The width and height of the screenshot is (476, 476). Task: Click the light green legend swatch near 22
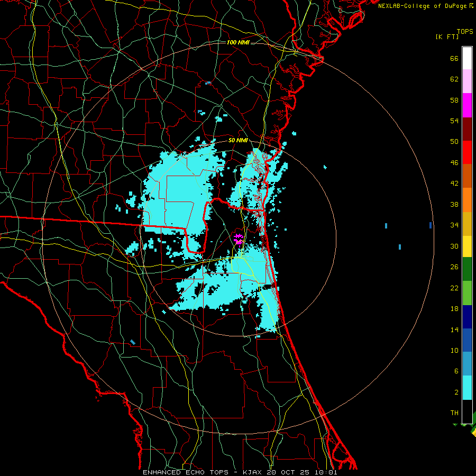[x=467, y=292]
